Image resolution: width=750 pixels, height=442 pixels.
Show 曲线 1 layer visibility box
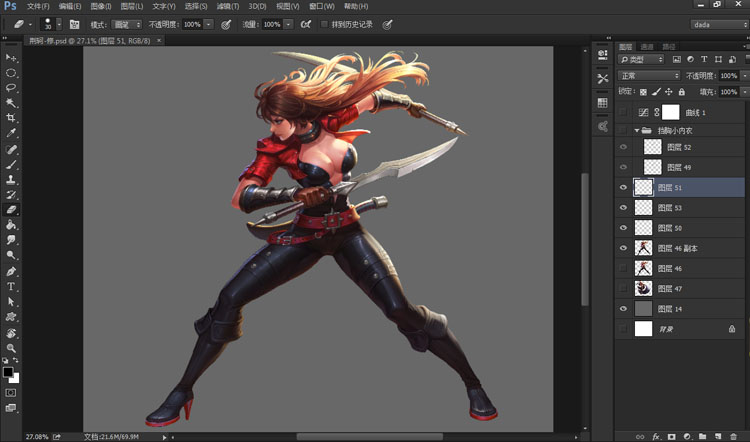(x=623, y=112)
